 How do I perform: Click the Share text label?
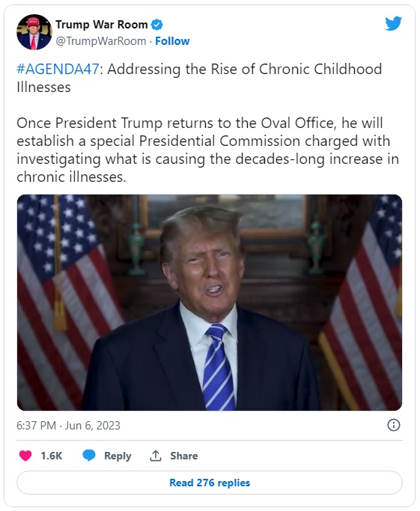click(x=184, y=456)
